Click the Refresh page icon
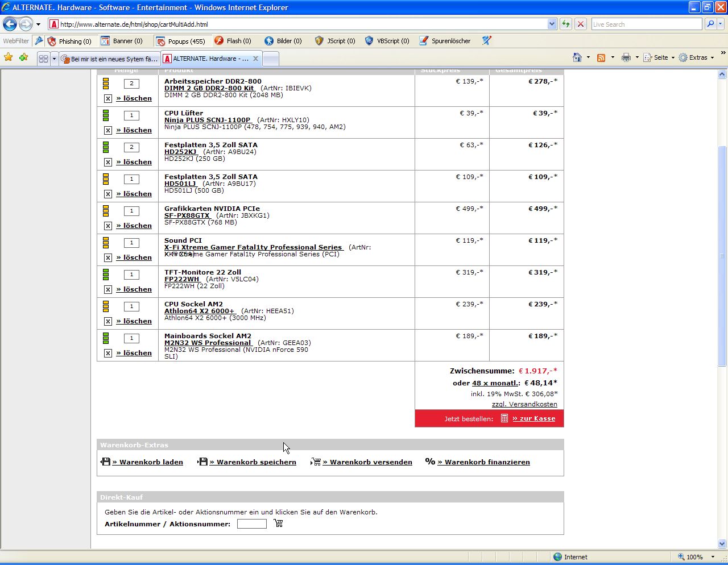 pyautogui.click(x=565, y=24)
